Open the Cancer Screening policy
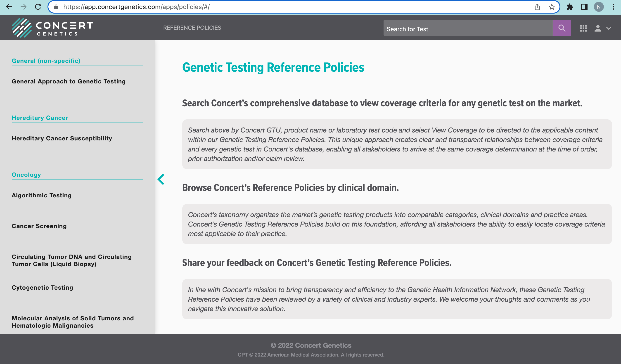This screenshot has width=621, height=364. (x=39, y=226)
